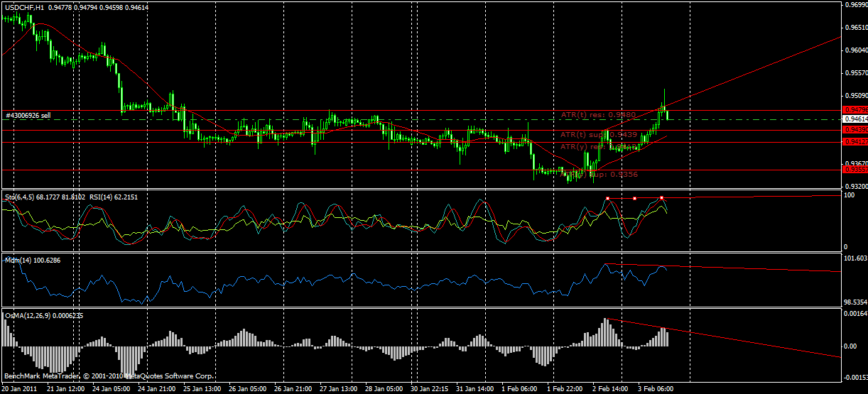
Task: Click the 25 Jan 13:00 time label
Action: (203, 389)
